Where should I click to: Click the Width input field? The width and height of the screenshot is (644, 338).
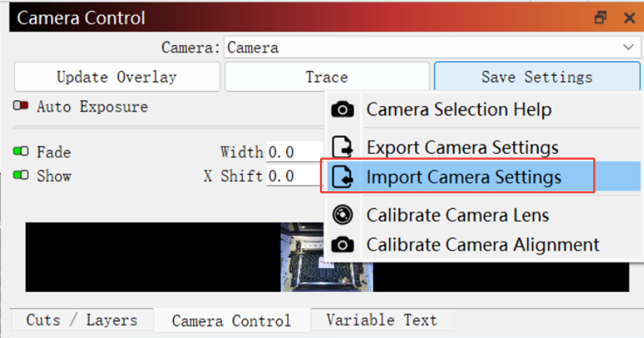(x=295, y=152)
